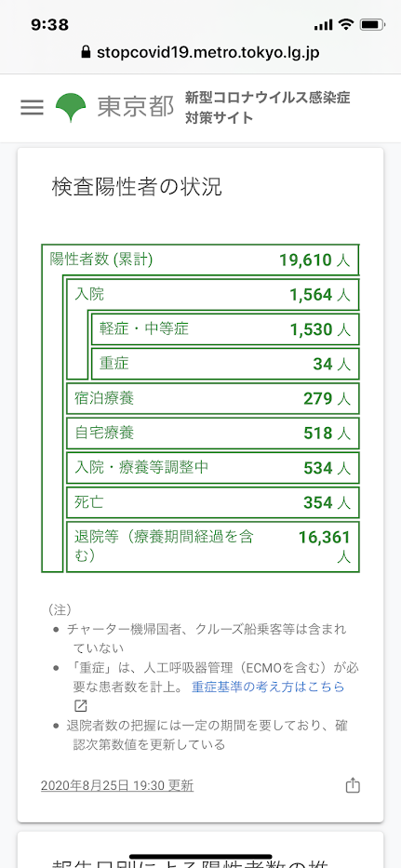Click the 検査陽性者の状況 card heading
This screenshot has height=868, width=401.
[x=137, y=188]
